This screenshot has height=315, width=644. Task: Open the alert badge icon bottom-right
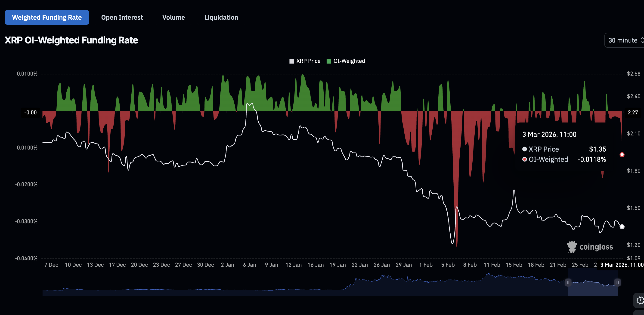[x=640, y=300]
